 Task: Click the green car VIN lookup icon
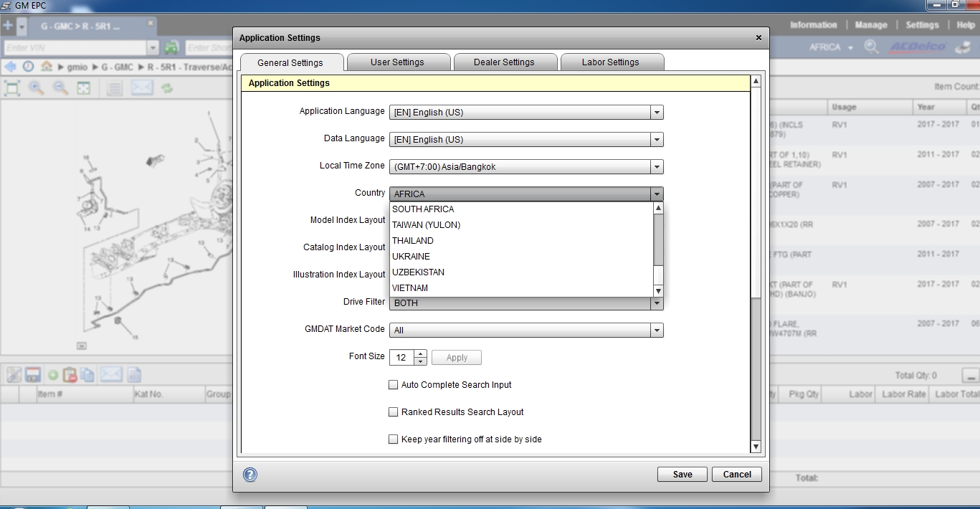pyautogui.click(x=171, y=48)
